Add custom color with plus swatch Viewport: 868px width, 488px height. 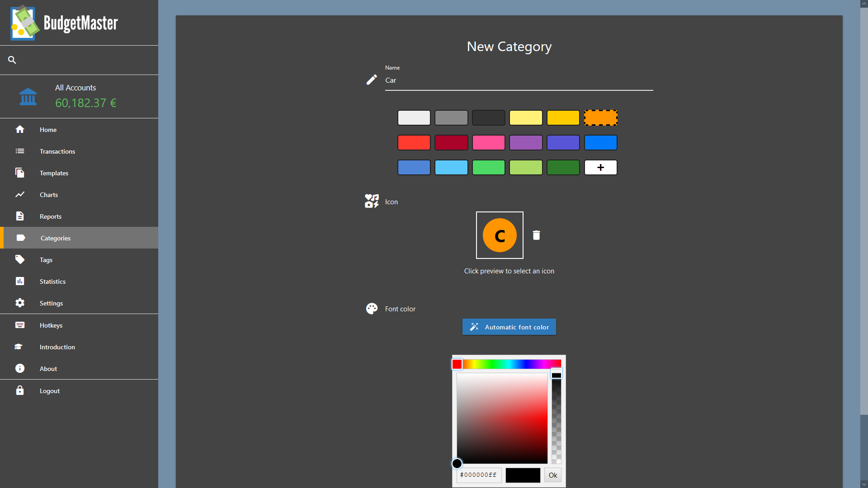(600, 167)
